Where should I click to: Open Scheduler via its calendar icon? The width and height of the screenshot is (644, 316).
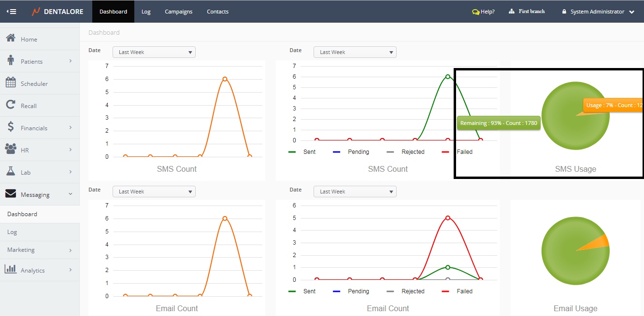point(11,82)
